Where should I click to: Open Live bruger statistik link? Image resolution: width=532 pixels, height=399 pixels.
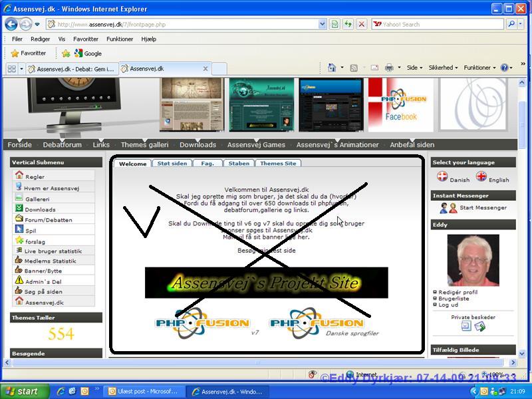[x=53, y=251]
